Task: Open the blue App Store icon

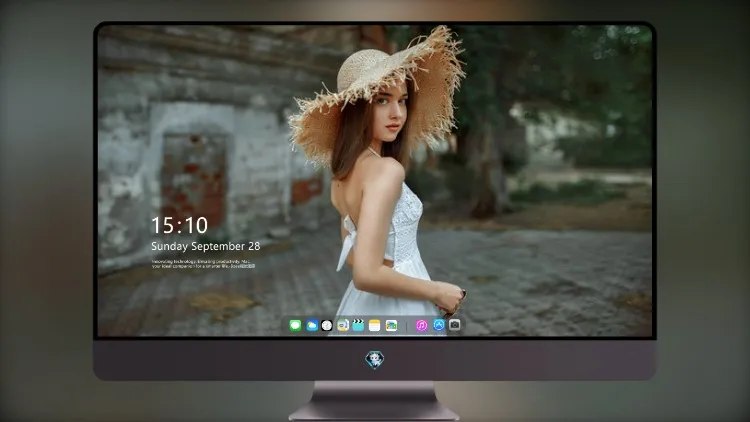Action: point(439,325)
